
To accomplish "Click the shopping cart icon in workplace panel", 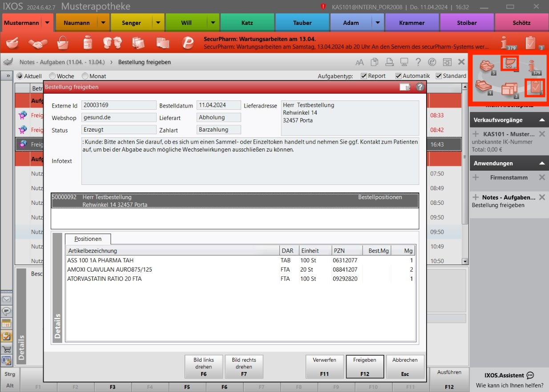I will click(x=509, y=64).
